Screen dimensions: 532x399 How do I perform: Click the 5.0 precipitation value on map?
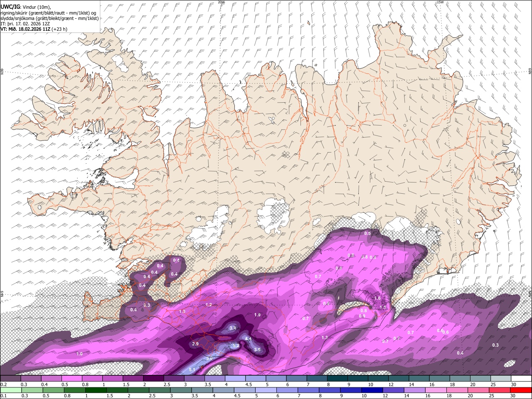click(x=209, y=358)
